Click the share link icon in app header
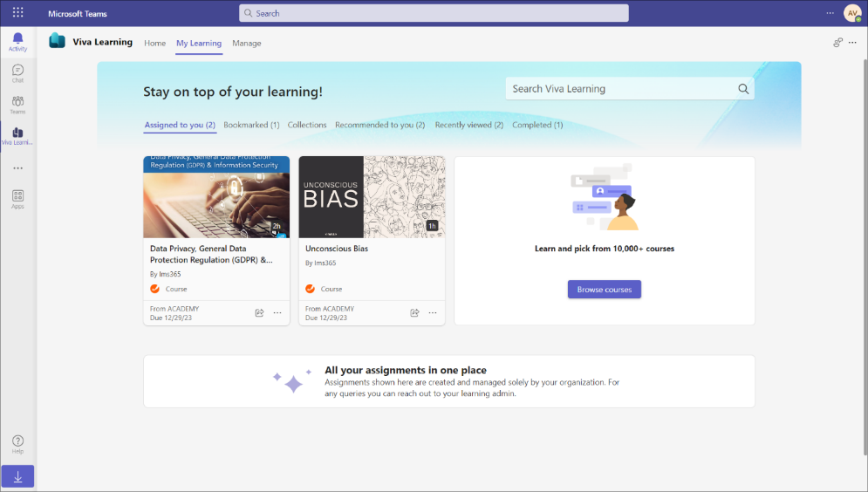 click(x=837, y=42)
